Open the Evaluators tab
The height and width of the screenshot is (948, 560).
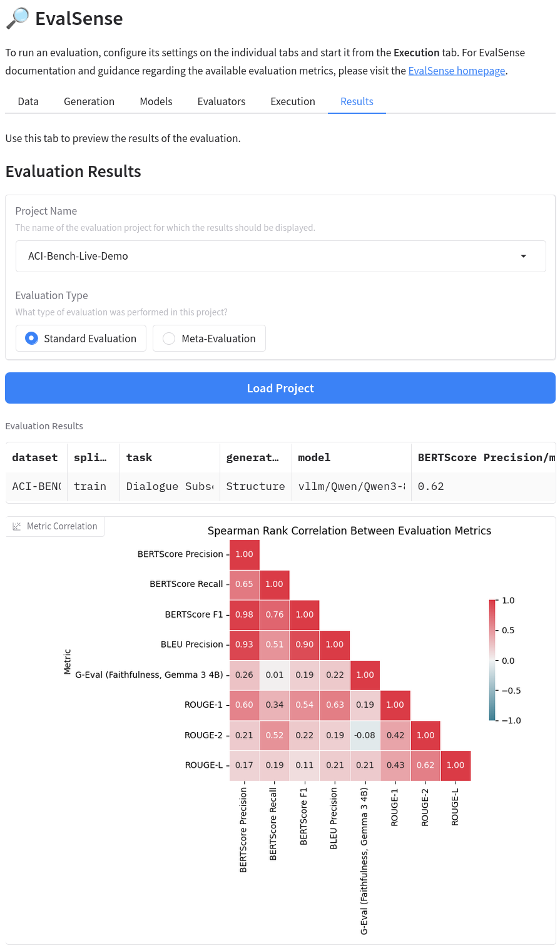pyautogui.click(x=221, y=101)
